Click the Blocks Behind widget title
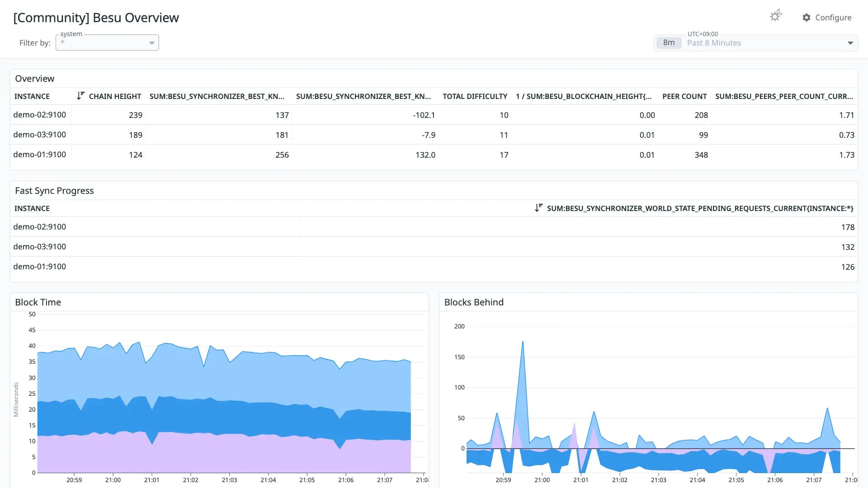 tap(474, 302)
